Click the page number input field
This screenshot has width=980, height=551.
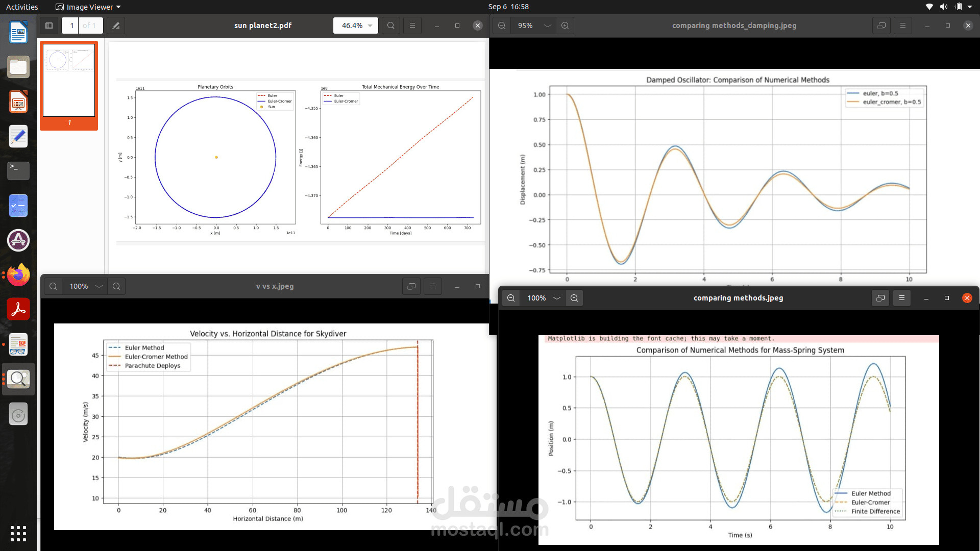click(x=71, y=26)
